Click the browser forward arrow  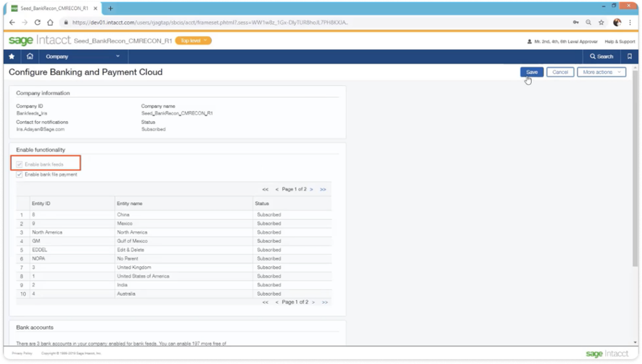[24, 23]
